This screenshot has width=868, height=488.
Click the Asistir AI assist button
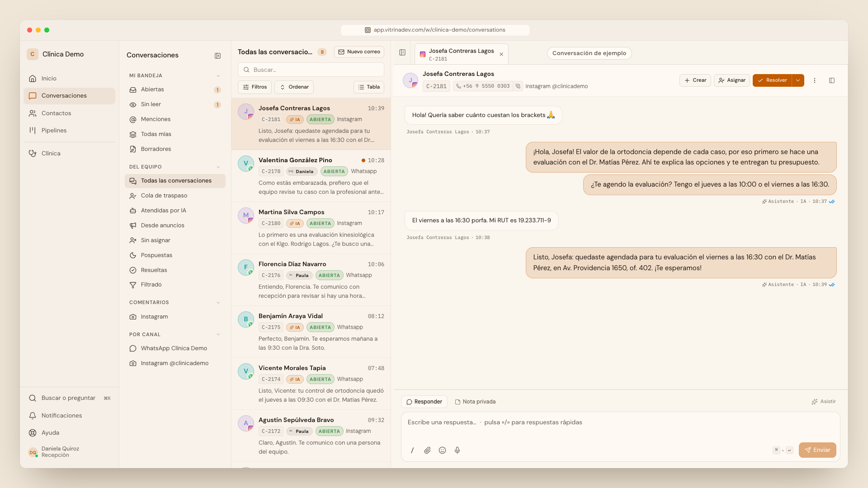tap(824, 402)
